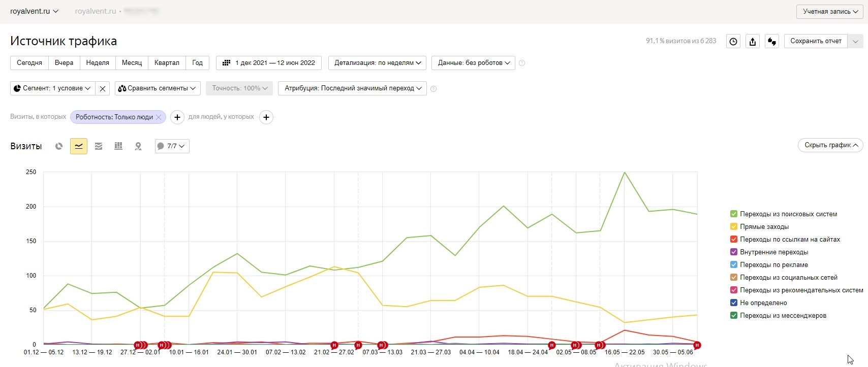Switch to pie chart view
Image resolution: width=868 pixels, height=367 pixels.
(59, 146)
